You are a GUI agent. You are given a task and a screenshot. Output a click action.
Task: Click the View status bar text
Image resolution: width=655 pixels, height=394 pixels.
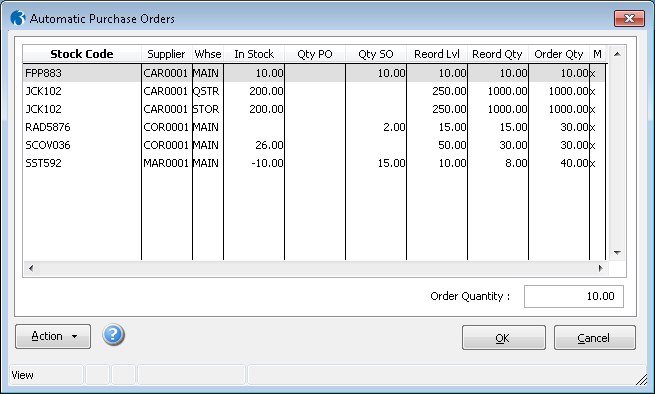[x=23, y=375]
